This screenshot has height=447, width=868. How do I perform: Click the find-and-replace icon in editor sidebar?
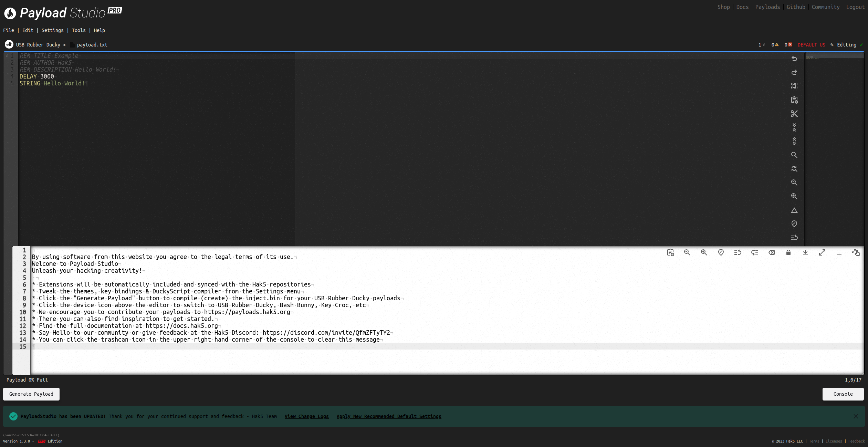point(794,169)
